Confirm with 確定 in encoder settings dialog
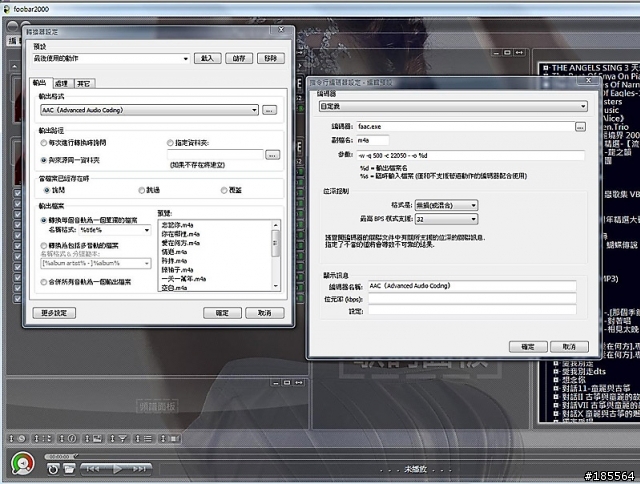The width and height of the screenshot is (640, 484). pyautogui.click(x=528, y=347)
